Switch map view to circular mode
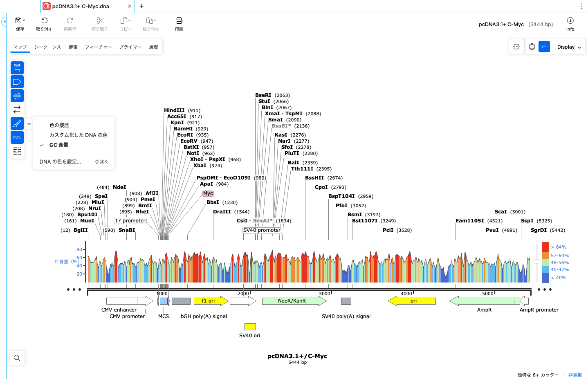The image size is (588, 379). [532, 47]
